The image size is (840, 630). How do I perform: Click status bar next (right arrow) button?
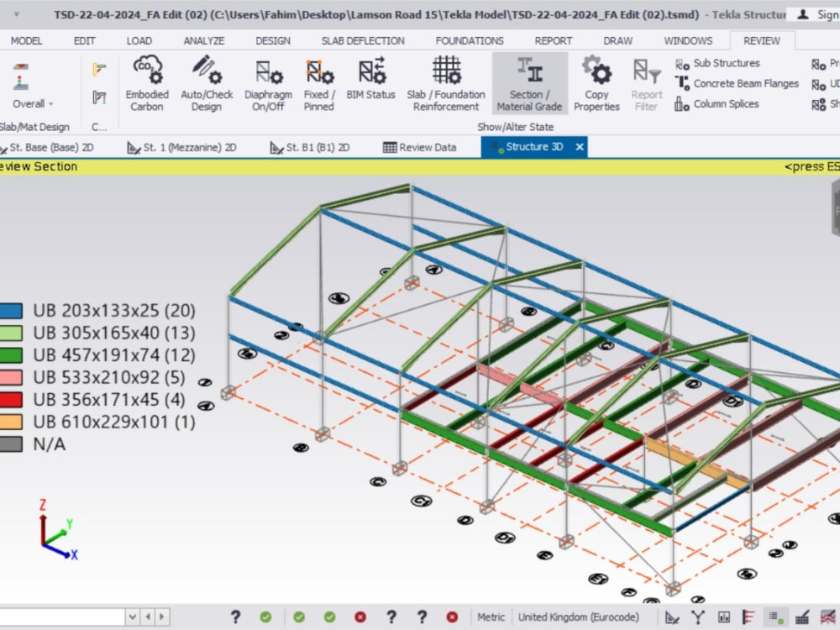coord(162,617)
